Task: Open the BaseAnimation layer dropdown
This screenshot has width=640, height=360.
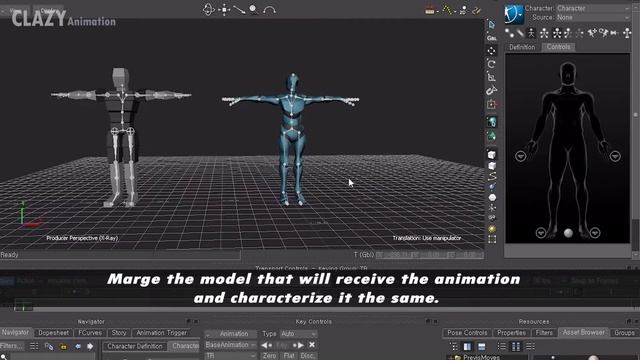Action: pyautogui.click(x=231, y=345)
